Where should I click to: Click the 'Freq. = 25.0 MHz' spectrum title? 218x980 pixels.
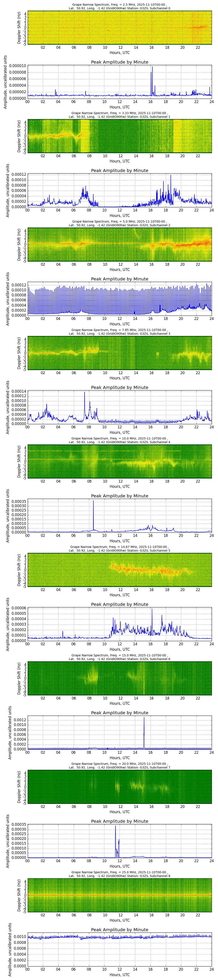point(119,872)
